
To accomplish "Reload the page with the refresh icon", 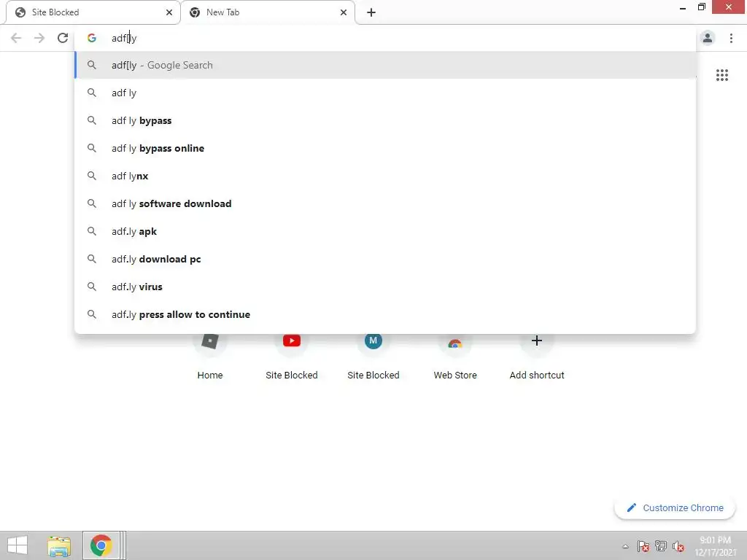I will tap(63, 38).
